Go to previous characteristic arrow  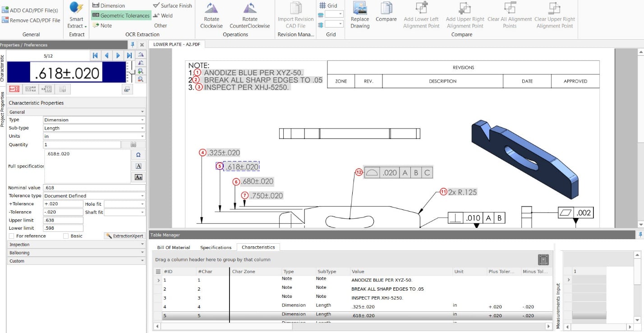point(107,55)
